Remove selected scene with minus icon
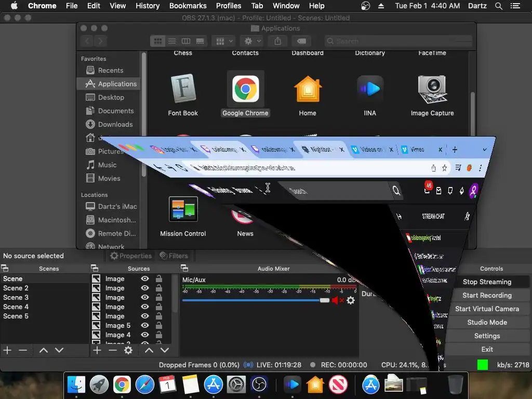This screenshot has height=399, width=532. point(23,350)
